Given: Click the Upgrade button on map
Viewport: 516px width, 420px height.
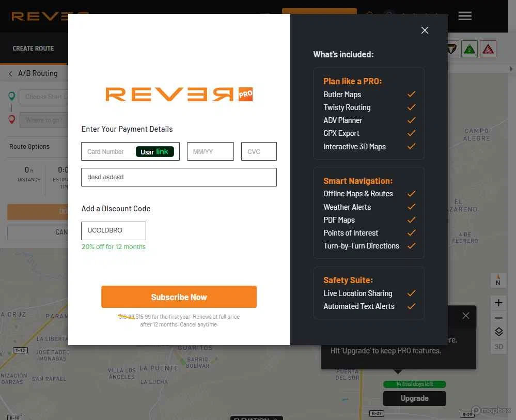Looking at the screenshot, I should (x=414, y=398).
